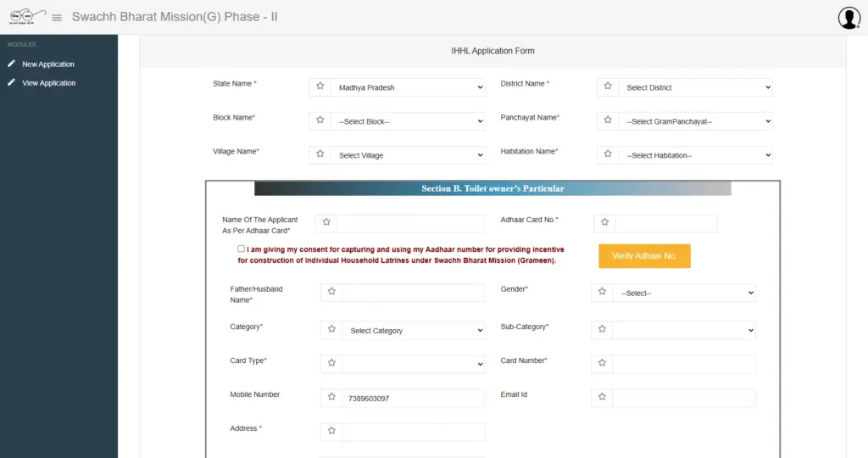The image size is (868, 458).
Task: Click pencil icon beside New Application
Action: pyautogui.click(x=11, y=64)
